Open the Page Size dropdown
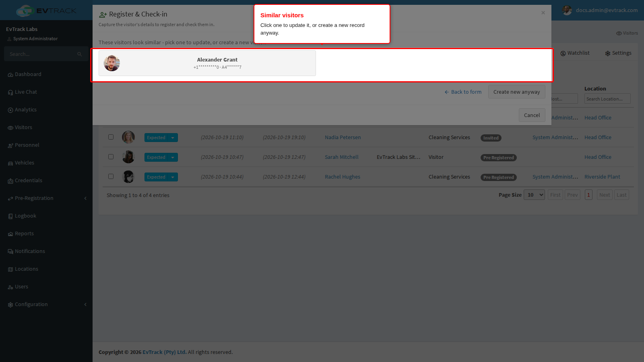Screen dimensions: 644x362 tap(534, 195)
